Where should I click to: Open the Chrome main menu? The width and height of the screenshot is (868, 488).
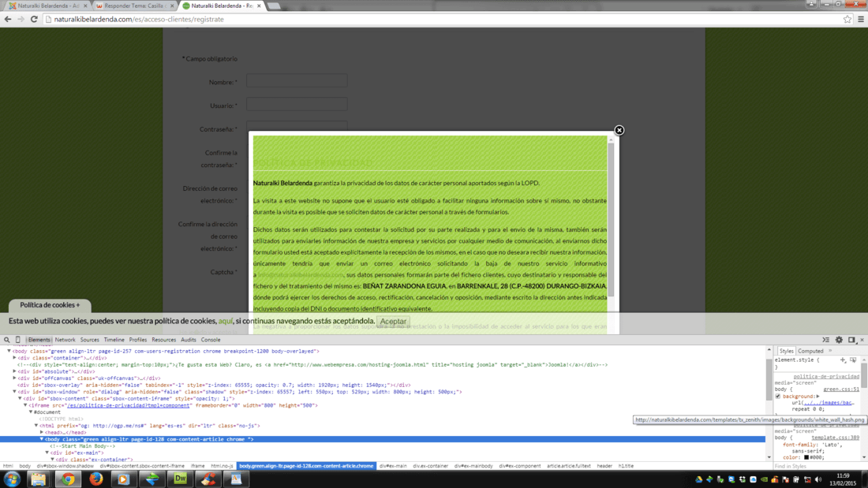click(861, 20)
